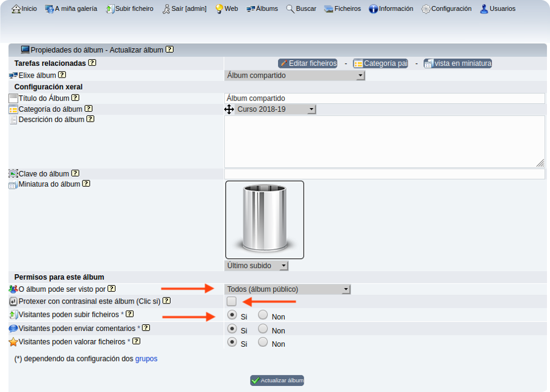Enable the password protection checkbox
The width and height of the screenshot is (550, 392).
point(232,301)
